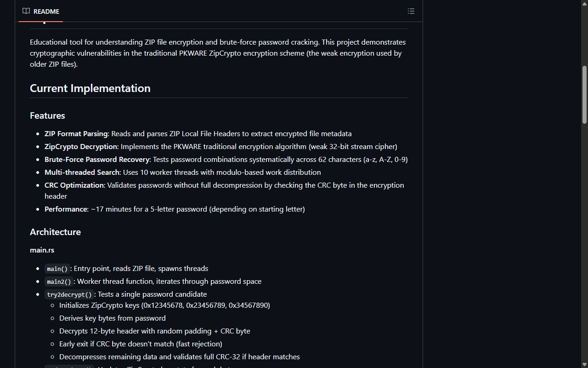The width and height of the screenshot is (588, 368).
Task: Click the Early exit if CRC byte sub-bullet
Action: pos(141,344)
